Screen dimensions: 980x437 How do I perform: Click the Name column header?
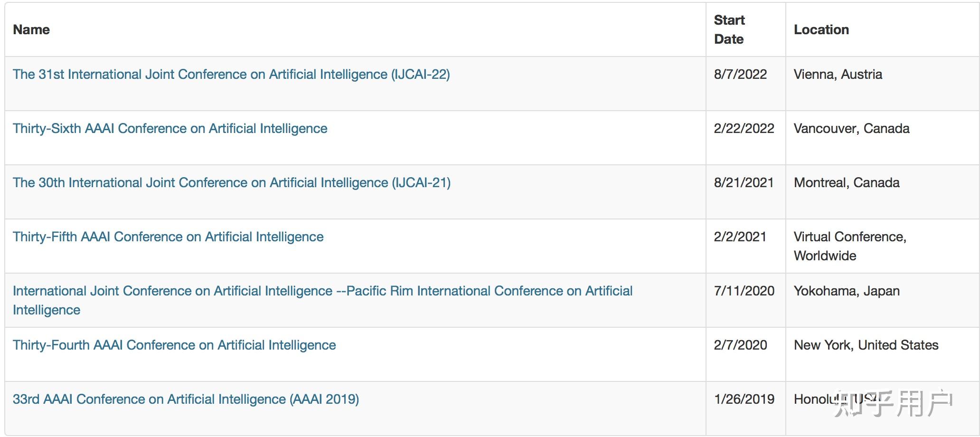coord(31,30)
